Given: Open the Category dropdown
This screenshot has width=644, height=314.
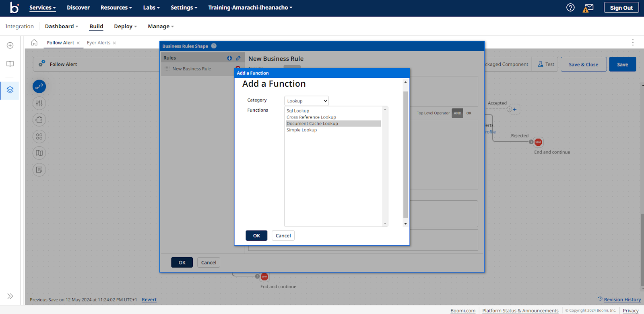Looking at the screenshot, I should (306, 101).
